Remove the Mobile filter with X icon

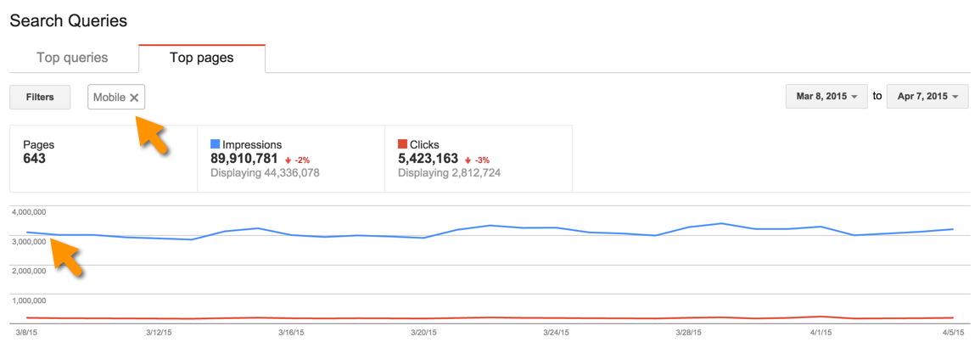point(134,98)
